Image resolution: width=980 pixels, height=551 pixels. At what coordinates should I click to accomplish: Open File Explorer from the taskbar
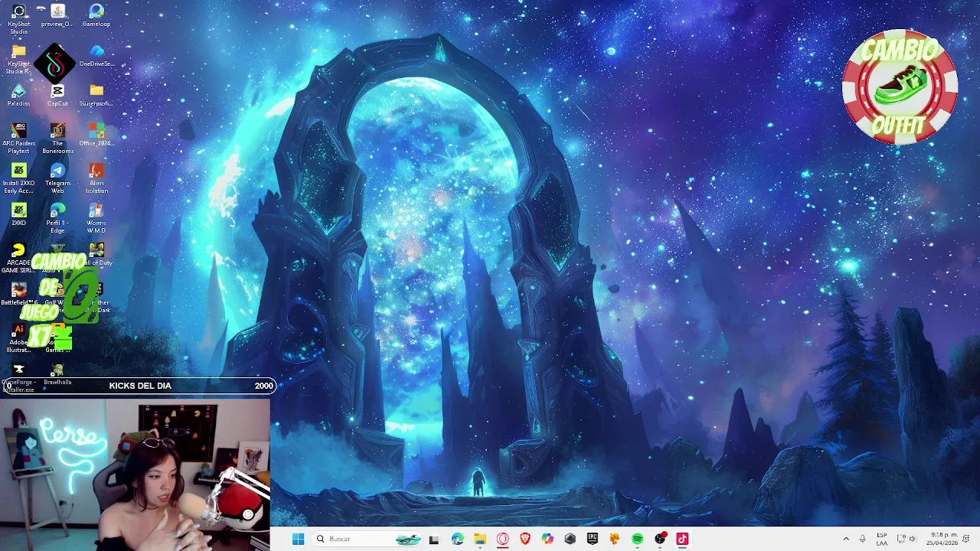coord(480,539)
